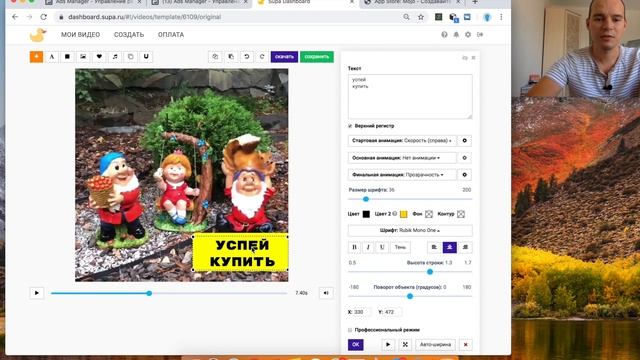The height and width of the screenshot is (360, 640).
Task: Open the help question mark icon
Action: pyautogui.click(x=444, y=35)
